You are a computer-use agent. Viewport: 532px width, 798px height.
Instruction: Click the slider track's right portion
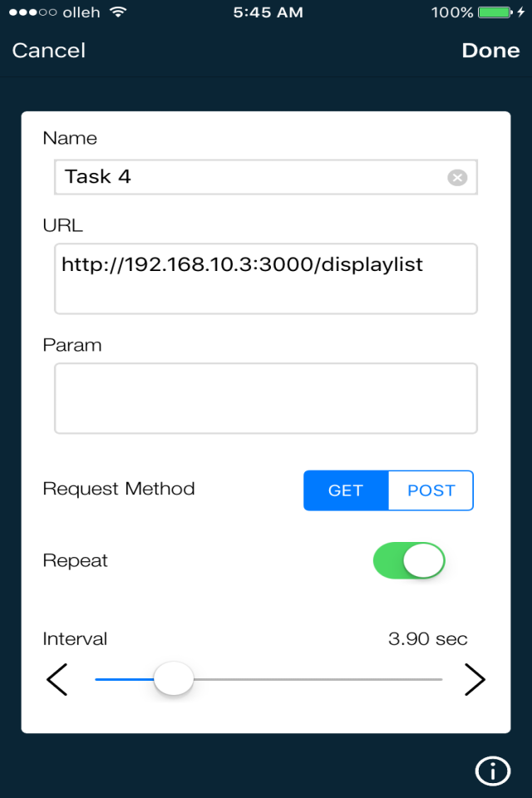(349, 679)
